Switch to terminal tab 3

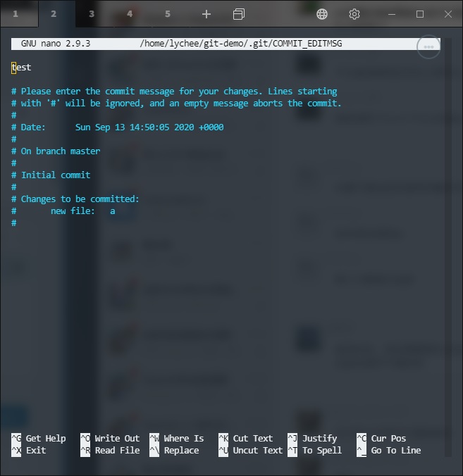tap(92, 13)
